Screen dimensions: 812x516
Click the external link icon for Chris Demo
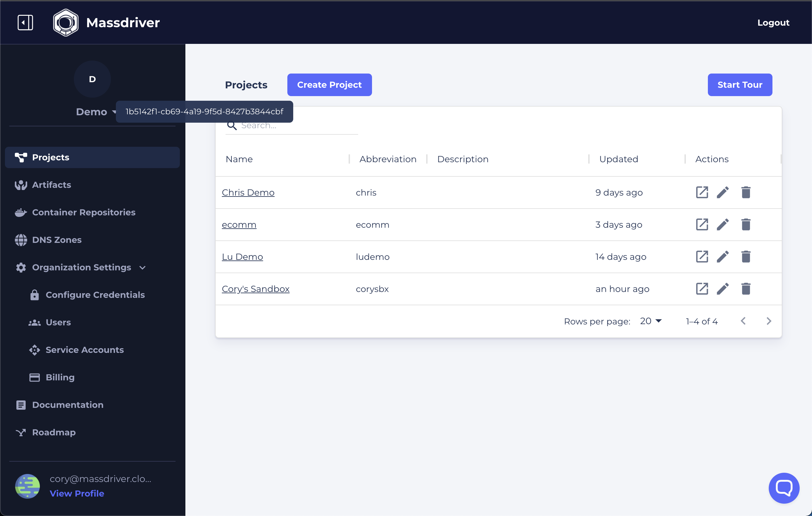tap(703, 192)
